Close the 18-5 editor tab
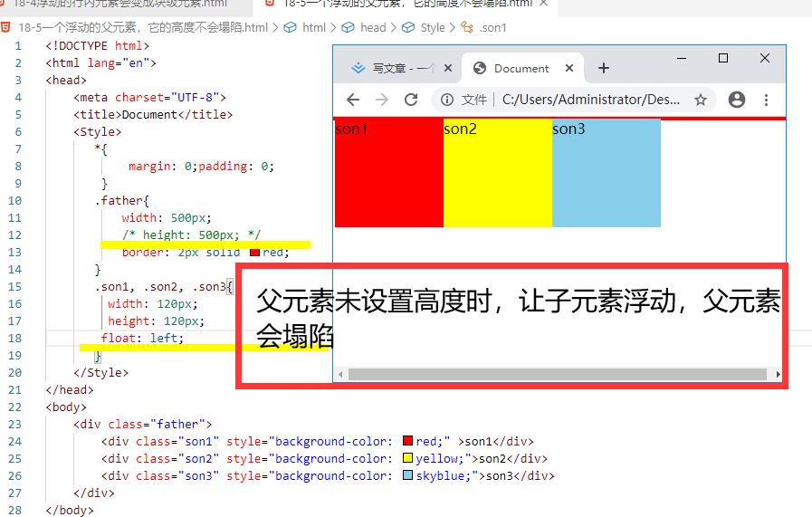Screen dimensions: 812x517 (543, 3)
